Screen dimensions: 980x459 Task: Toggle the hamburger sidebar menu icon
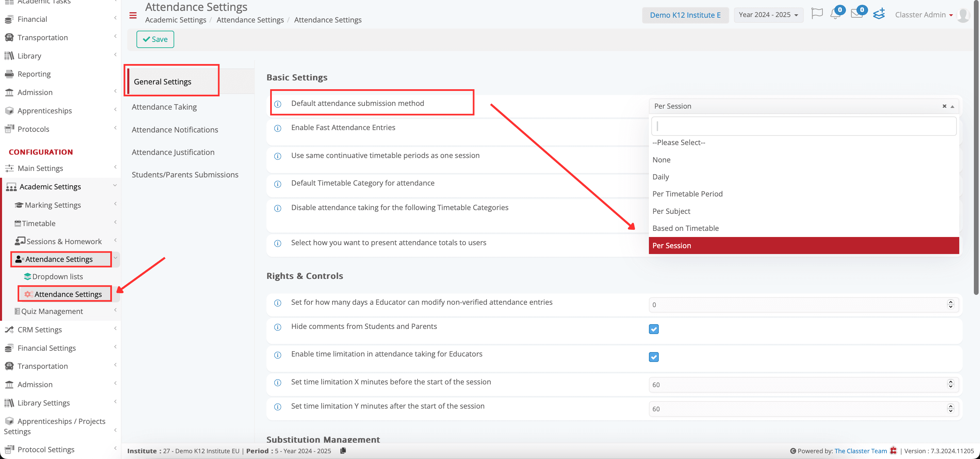[133, 15]
